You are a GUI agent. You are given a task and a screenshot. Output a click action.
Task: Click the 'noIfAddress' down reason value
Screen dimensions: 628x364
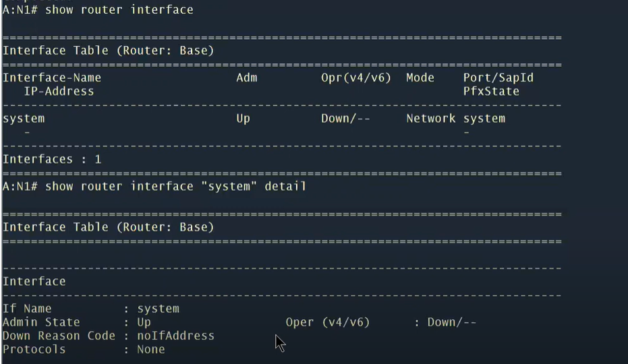[175, 336]
